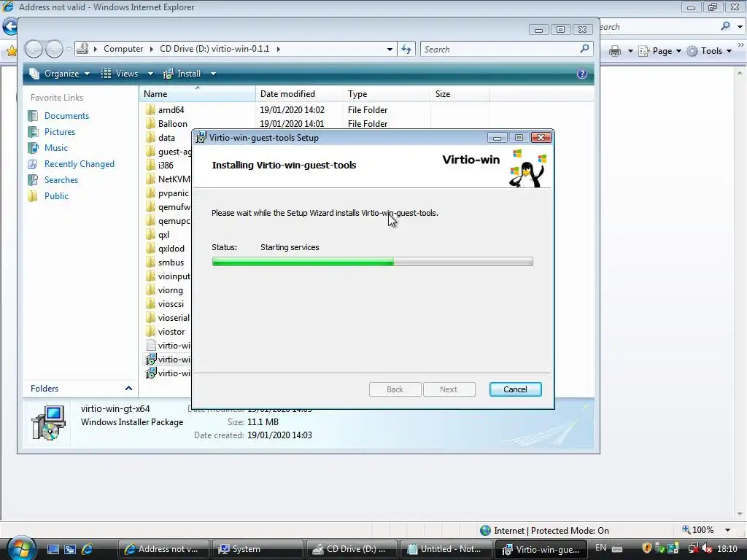747x560 pixels.
Task: Select the viostor folder
Action: click(x=171, y=332)
